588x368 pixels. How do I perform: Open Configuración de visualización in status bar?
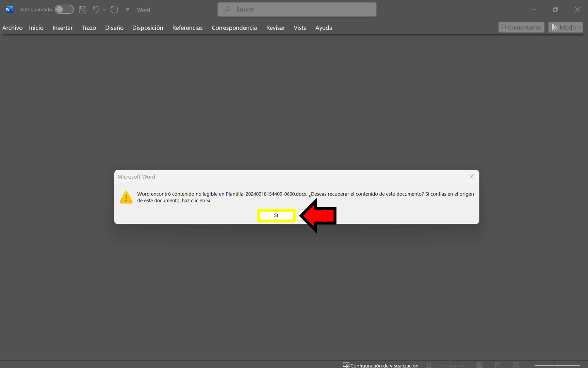point(381,365)
